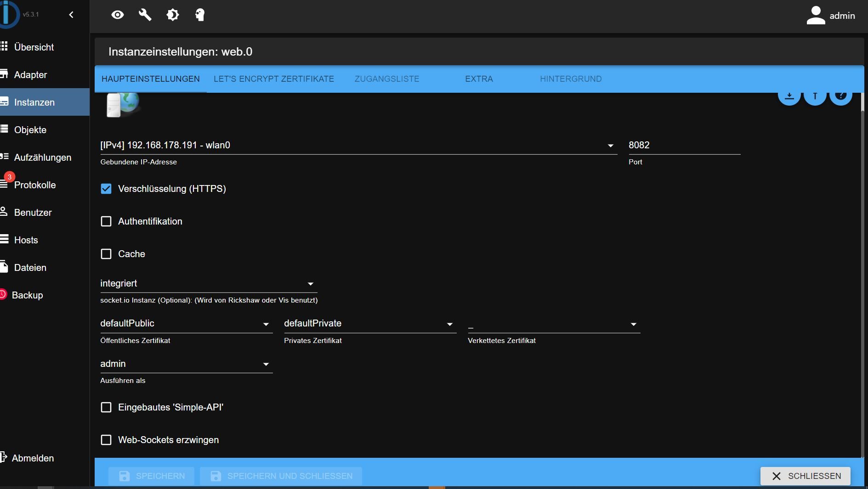Click the Adapter store icon in the sidebar
Screen dimensions: 868x489
coord(4,74)
